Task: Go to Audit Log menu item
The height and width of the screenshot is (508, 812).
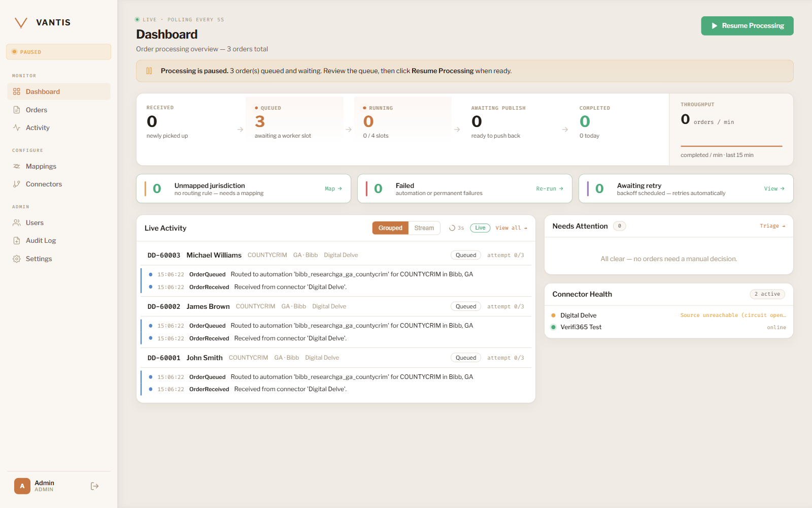Action: tap(58, 240)
